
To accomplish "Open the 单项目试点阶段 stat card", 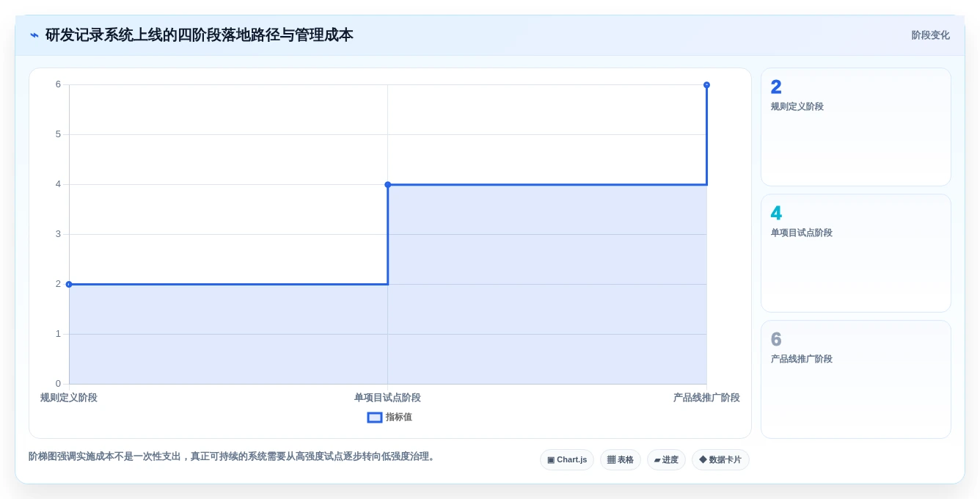I will pos(856,253).
